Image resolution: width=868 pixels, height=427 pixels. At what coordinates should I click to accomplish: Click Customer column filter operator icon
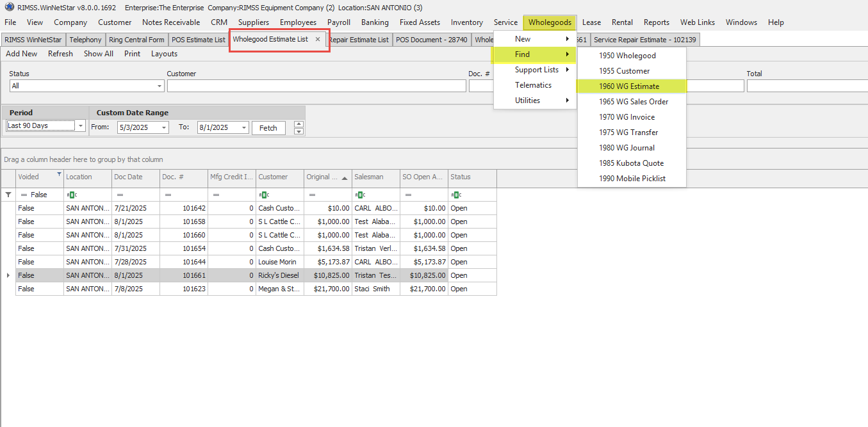(263, 195)
